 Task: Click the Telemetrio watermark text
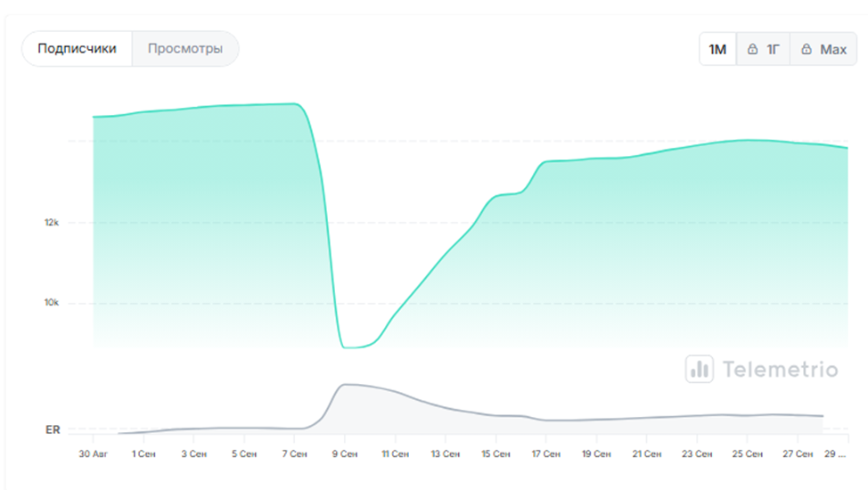[x=780, y=369]
